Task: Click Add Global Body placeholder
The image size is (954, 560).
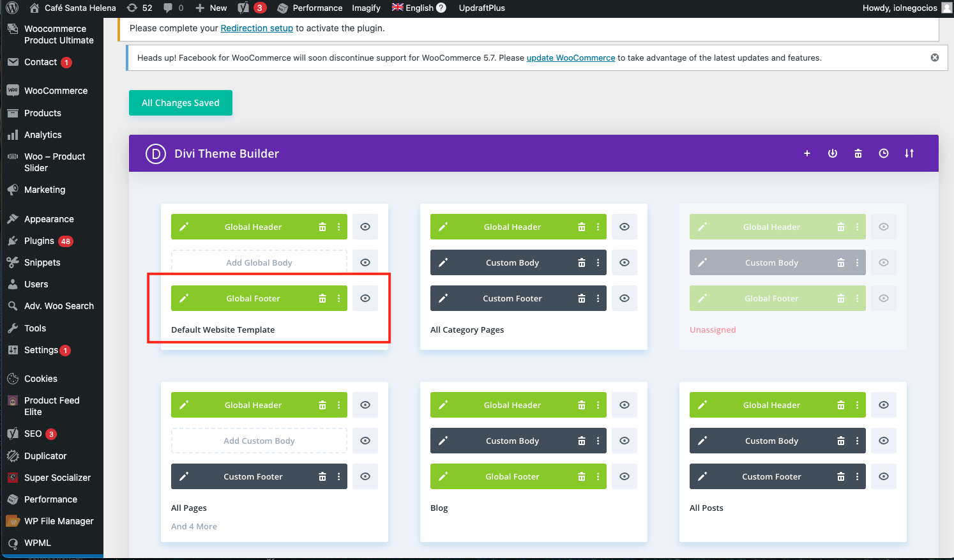Action: [x=259, y=262]
